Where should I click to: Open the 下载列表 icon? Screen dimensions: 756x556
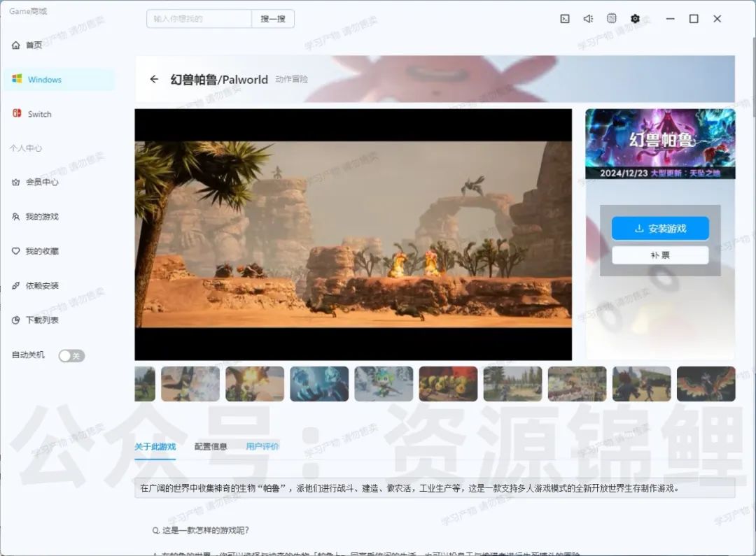(16, 320)
